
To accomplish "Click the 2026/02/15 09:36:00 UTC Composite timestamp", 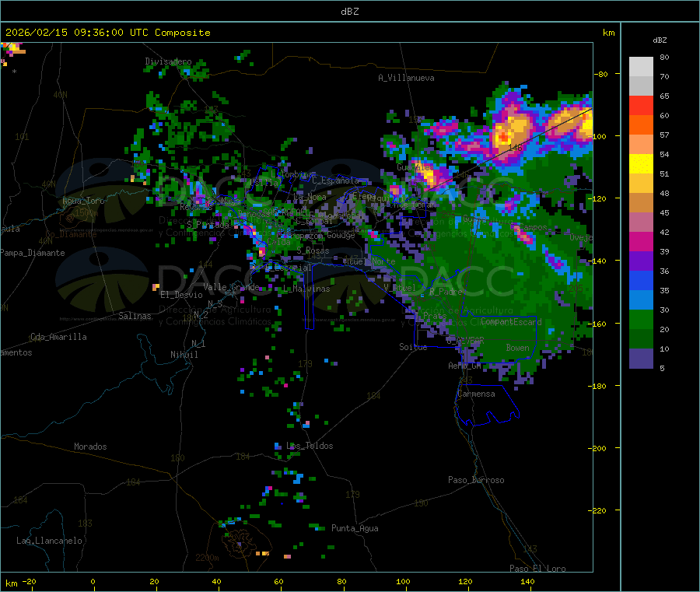I will [107, 33].
